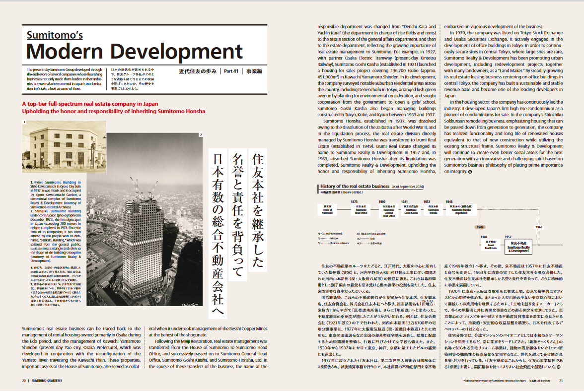Open the Kyoto Sumitomo Building photo
The image size is (584, 392).
pyautogui.click(x=65, y=147)
